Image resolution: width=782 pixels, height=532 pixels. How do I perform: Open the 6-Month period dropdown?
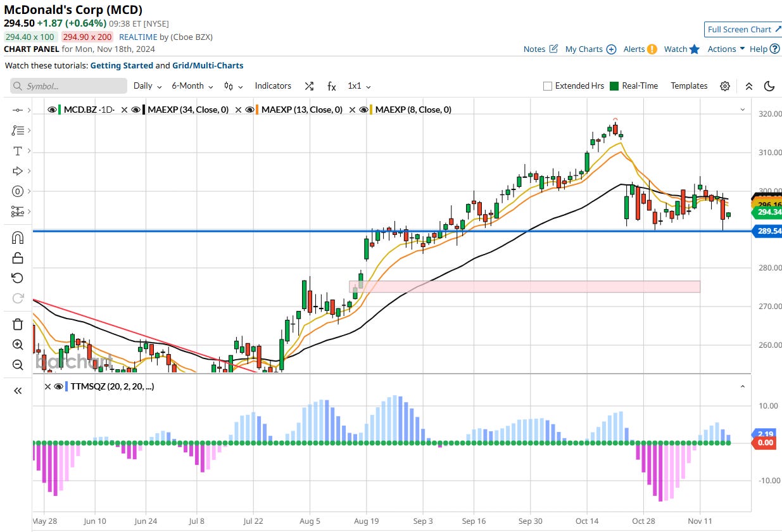193,85
